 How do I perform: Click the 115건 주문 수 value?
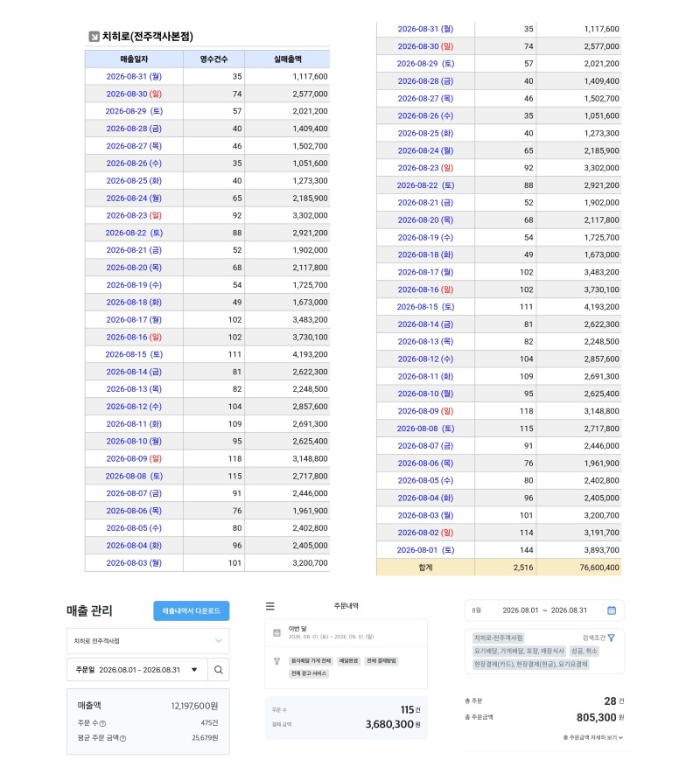pyautogui.click(x=410, y=709)
